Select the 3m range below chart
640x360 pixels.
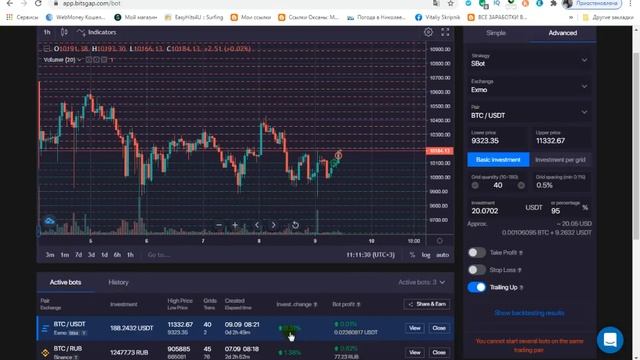click(x=50, y=255)
